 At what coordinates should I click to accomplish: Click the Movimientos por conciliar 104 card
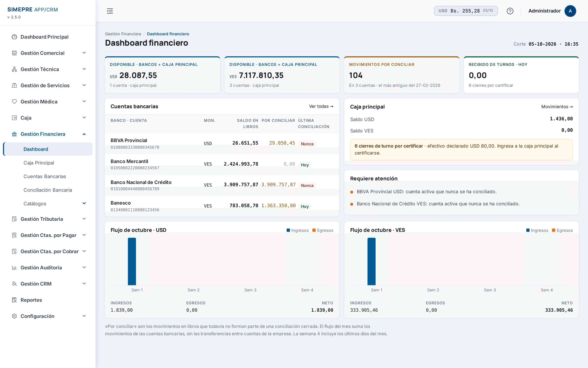[x=401, y=75]
